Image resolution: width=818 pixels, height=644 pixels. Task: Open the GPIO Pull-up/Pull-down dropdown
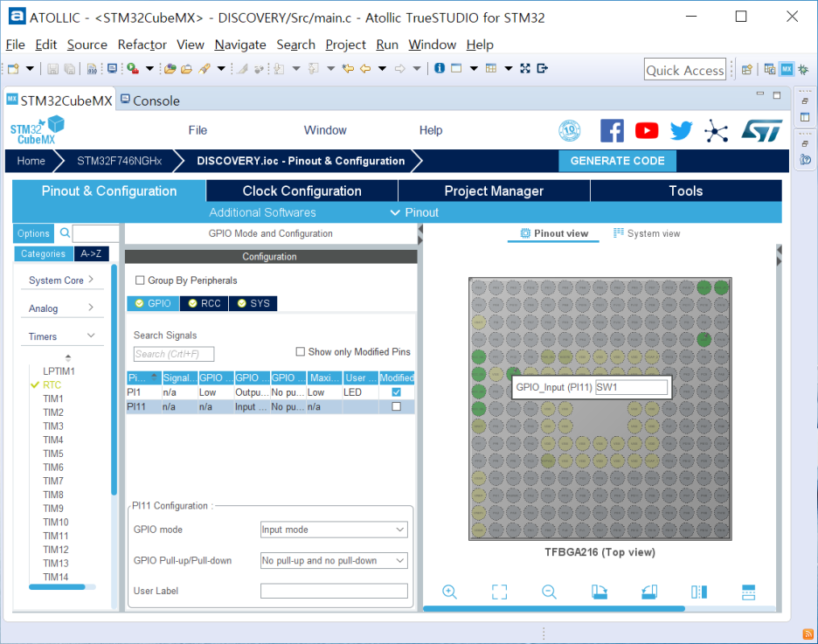(334, 561)
